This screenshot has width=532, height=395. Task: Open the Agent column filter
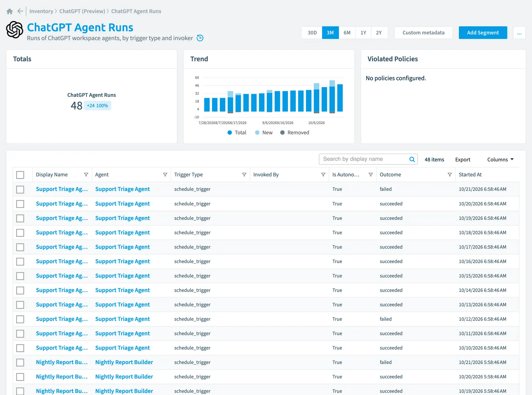(x=165, y=175)
